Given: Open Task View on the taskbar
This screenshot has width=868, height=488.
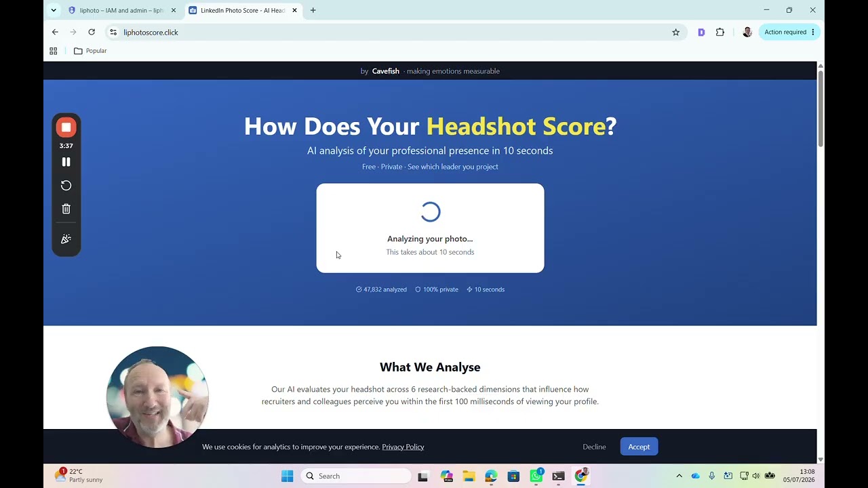Looking at the screenshot, I should pyautogui.click(x=423, y=476).
